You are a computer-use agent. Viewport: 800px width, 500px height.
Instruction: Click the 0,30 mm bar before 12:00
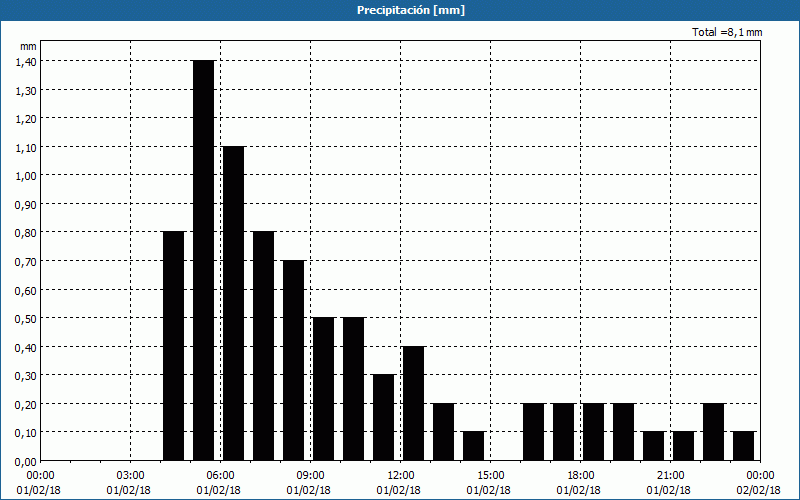point(384,417)
